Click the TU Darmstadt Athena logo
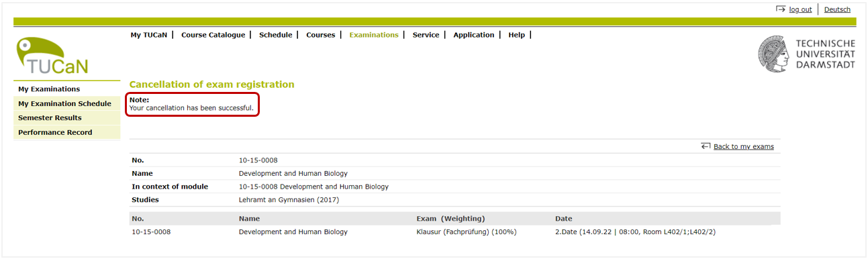This screenshot has width=868, height=259. [773, 54]
